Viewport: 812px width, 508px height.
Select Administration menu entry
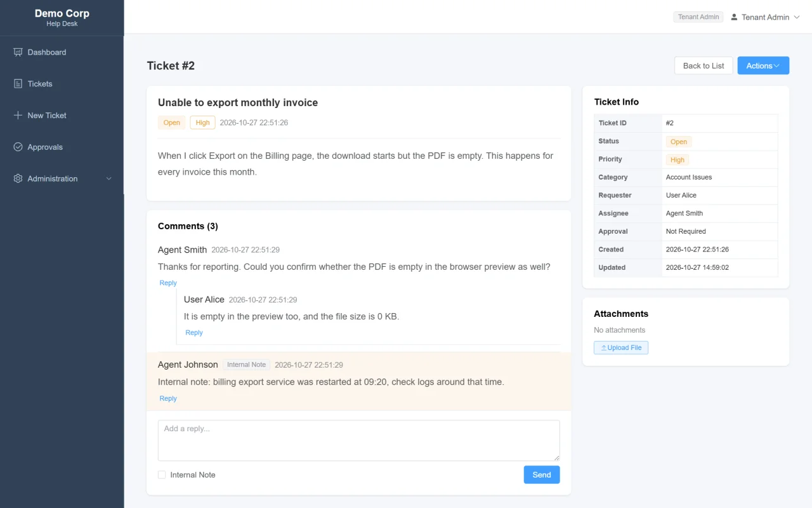pyautogui.click(x=62, y=178)
